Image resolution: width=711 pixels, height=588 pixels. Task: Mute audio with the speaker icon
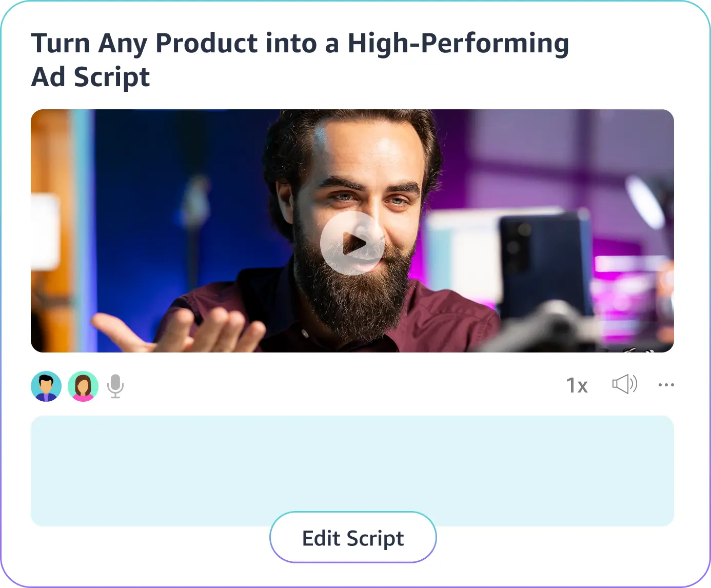pyautogui.click(x=624, y=384)
